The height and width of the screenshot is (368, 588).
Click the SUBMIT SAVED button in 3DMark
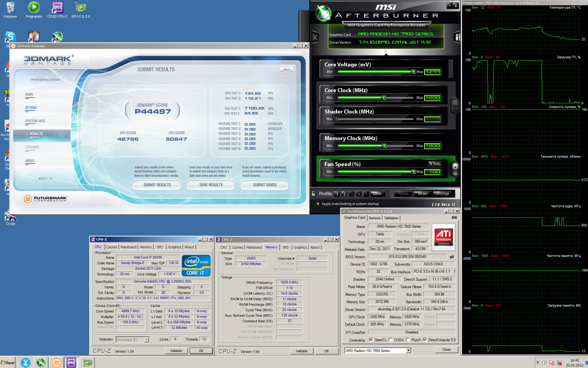tap(265, 185)
